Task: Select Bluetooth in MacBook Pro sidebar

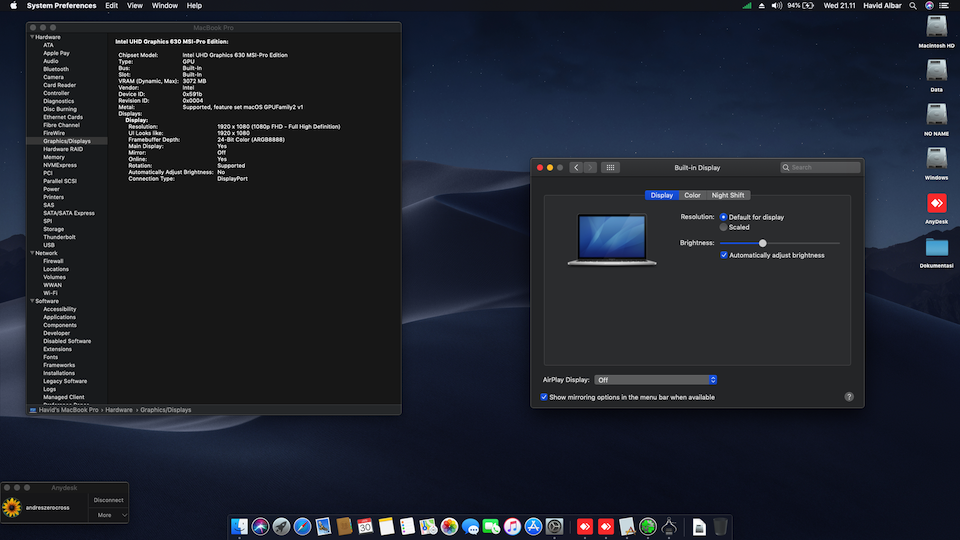Action: tap(56, 69)
